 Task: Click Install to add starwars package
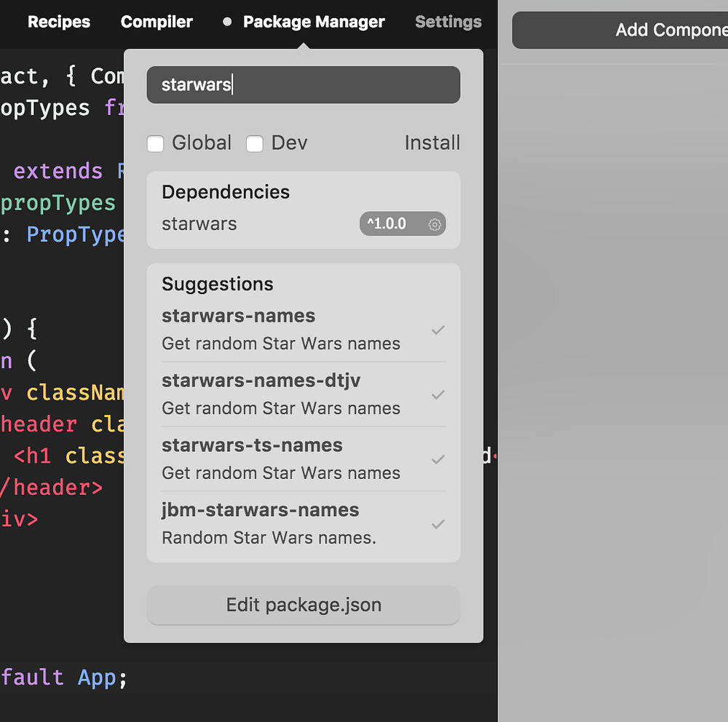(432, 143)
